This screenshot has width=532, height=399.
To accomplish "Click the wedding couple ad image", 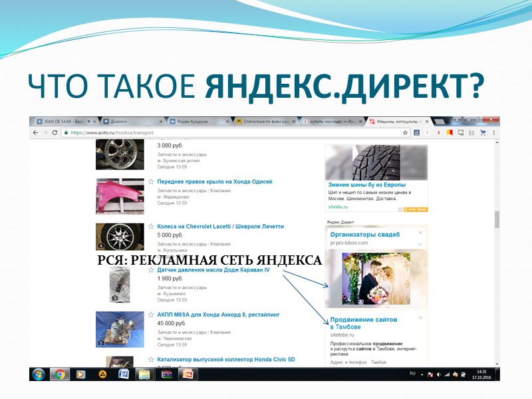I will (x=376, y=279).
